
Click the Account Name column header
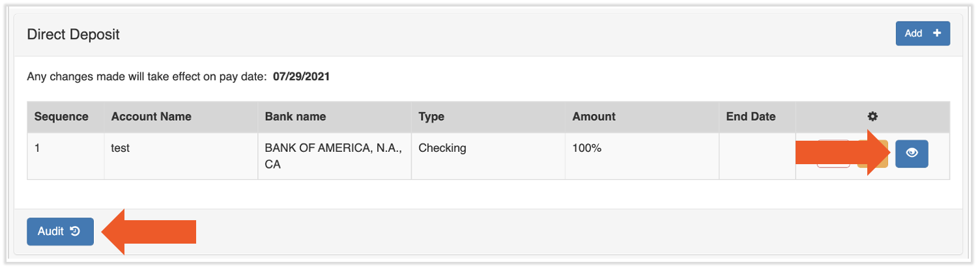point(151,117)
